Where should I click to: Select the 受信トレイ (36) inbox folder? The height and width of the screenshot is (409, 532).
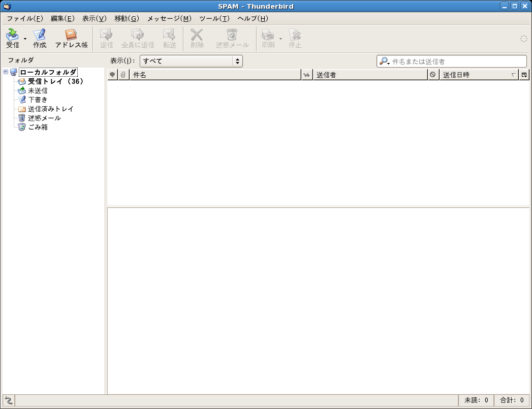tap(55, 81)
